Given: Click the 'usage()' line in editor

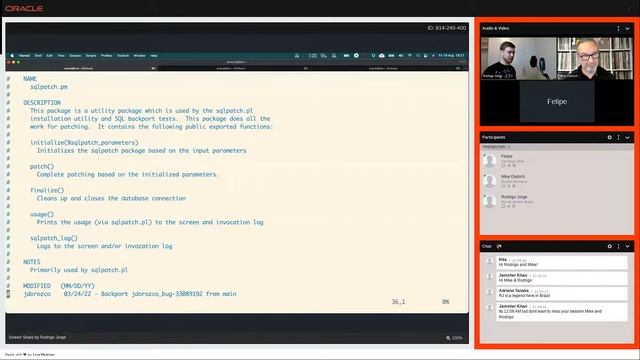Looking at the screenshot, I should tap(42, 214).
